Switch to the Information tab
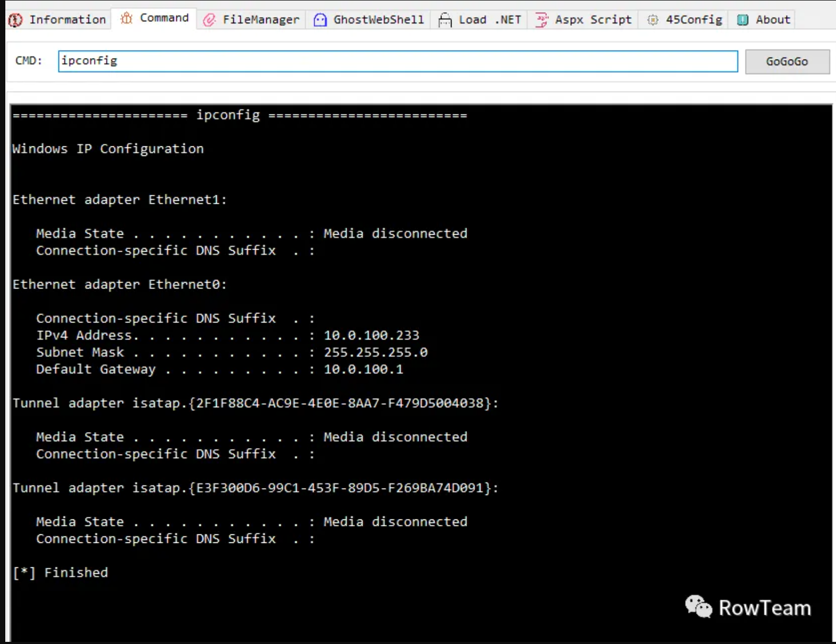 coord(58,20)
